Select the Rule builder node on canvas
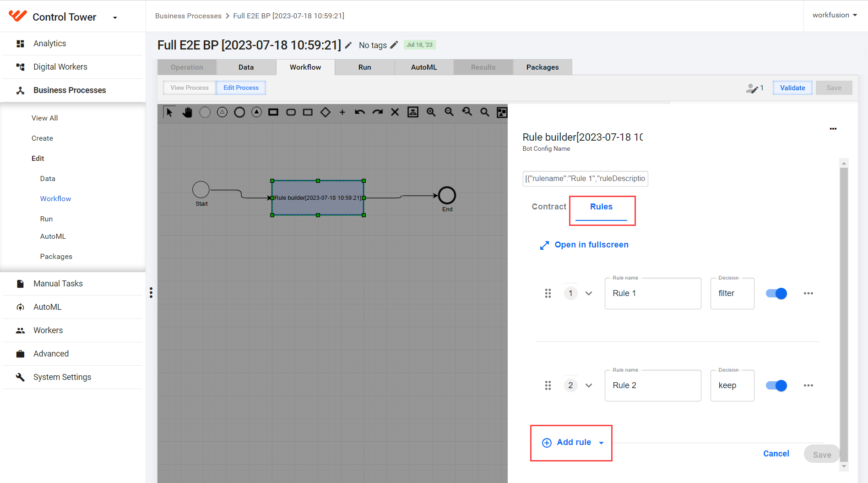 pos(318,198)
